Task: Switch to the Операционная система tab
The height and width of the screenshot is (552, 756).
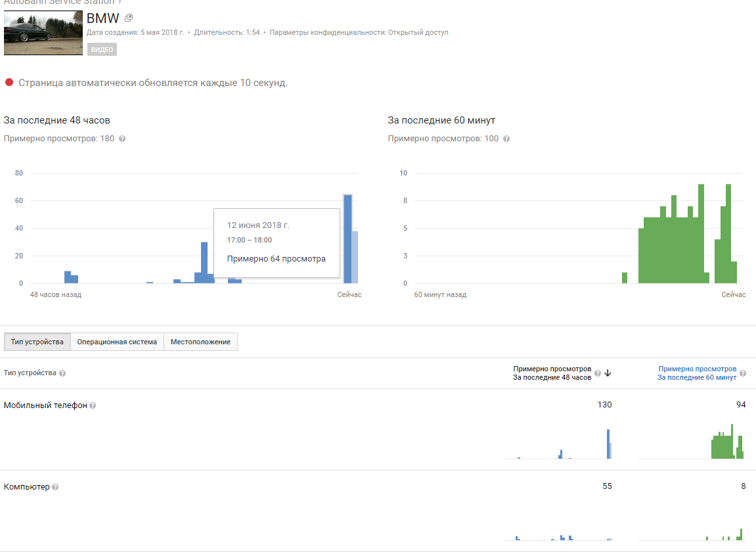Action: [117, 342]
